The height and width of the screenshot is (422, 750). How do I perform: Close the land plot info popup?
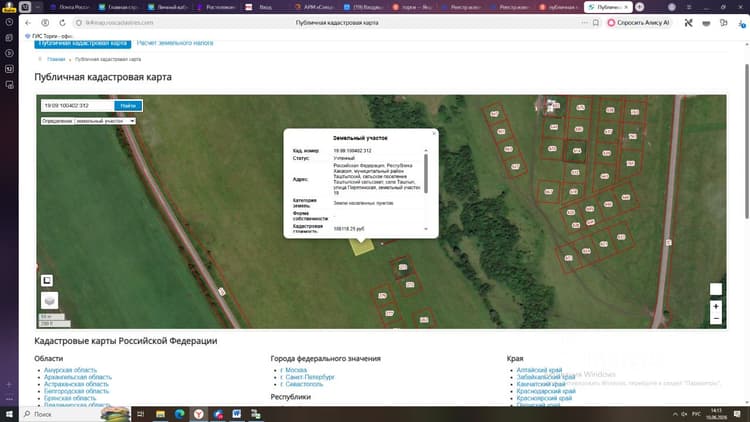click(x=434, y=133)
